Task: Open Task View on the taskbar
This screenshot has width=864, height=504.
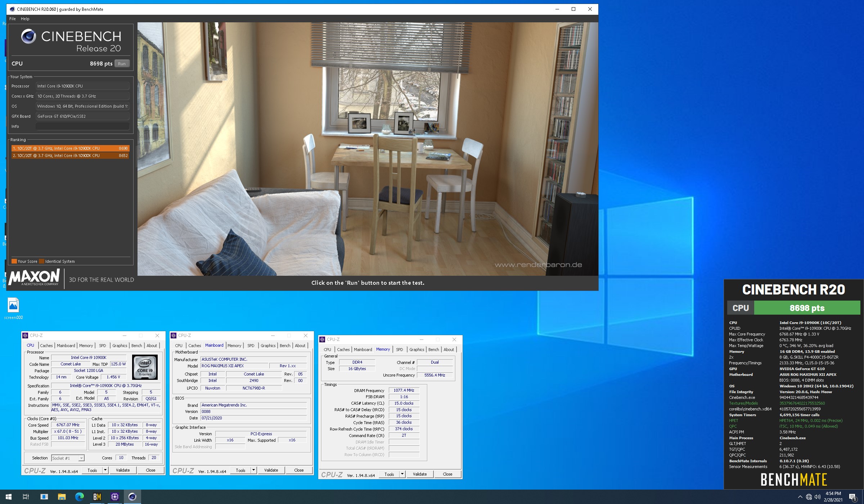Action: coord(26,497)
